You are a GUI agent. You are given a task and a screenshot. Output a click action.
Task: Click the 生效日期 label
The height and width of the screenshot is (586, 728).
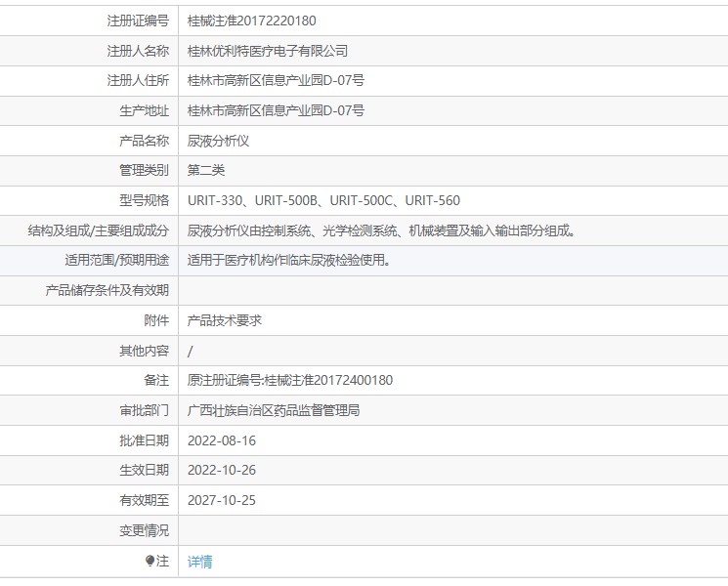click(x=145, y=471)
